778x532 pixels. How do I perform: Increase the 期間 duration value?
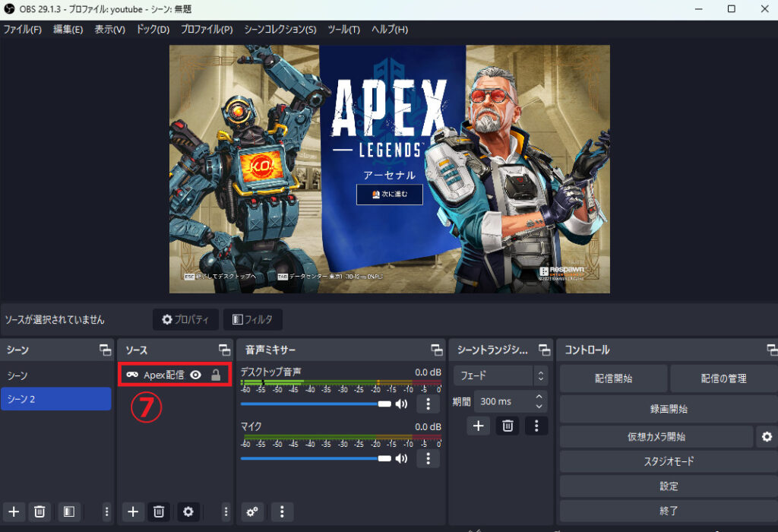539,397
